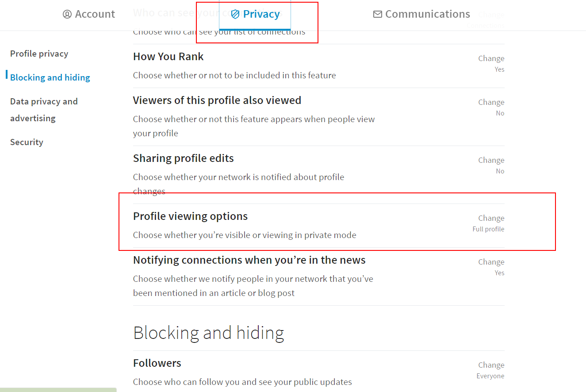The image size is (586, 392).
Task: Change Profile viewing options setting
Action: [x=491, y=218]
